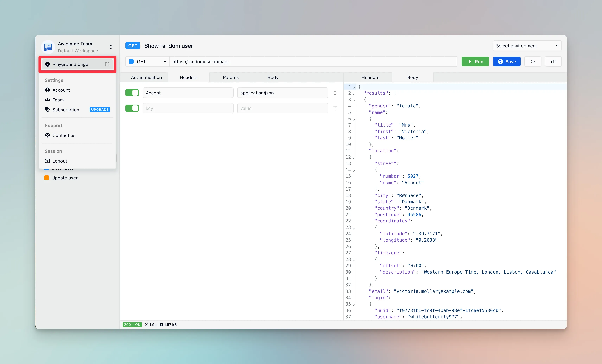Screen dimensions: 602x364
Task: Click the orange method swatch beside Update user
Action: click(x=46, y=178)
